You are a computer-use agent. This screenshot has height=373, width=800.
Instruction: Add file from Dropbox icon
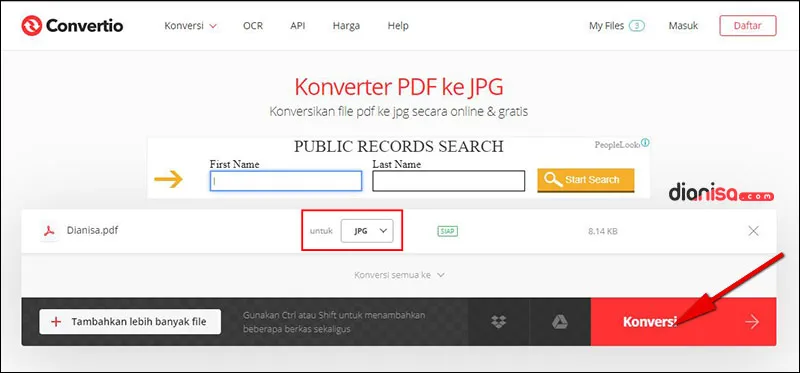pyautogui.click(x=498, y=322)
